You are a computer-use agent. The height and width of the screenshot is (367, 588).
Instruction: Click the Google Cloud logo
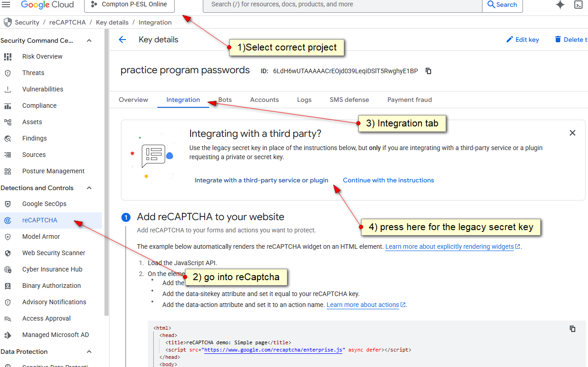(x=47, y=5)
